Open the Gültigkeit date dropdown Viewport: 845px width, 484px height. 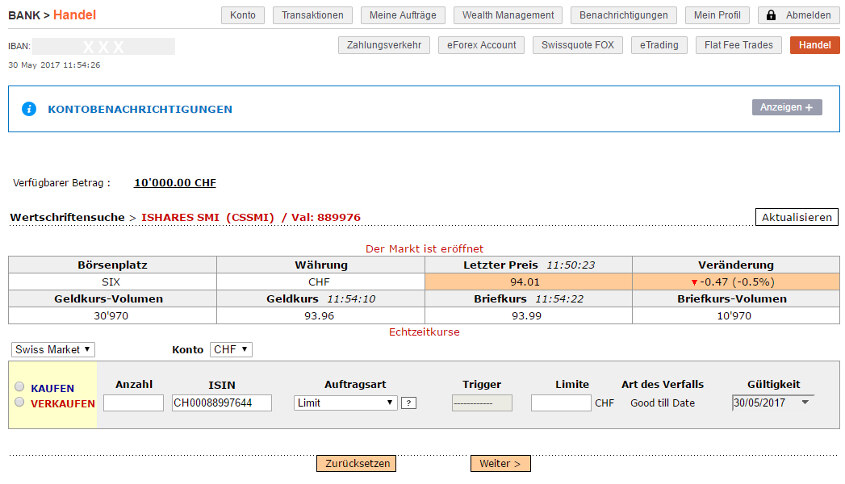(x=771, y=402)
